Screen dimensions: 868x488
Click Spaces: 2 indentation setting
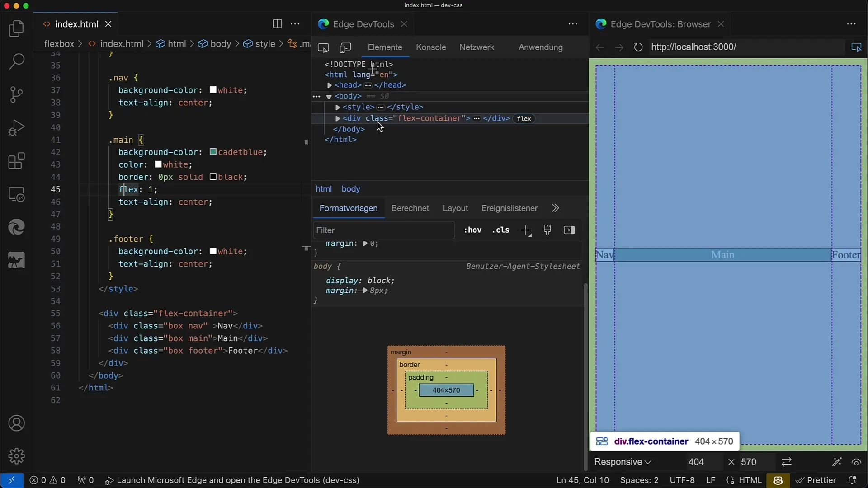click(639, 480)
